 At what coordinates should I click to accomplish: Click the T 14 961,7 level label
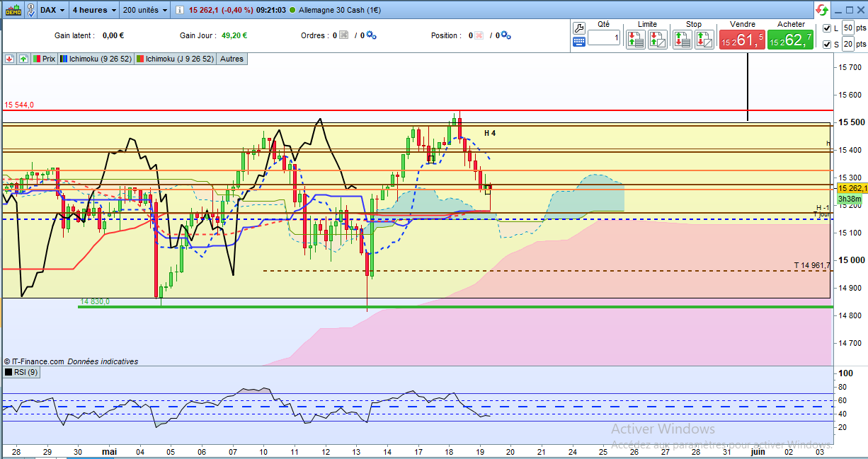[x=811, y=266]
